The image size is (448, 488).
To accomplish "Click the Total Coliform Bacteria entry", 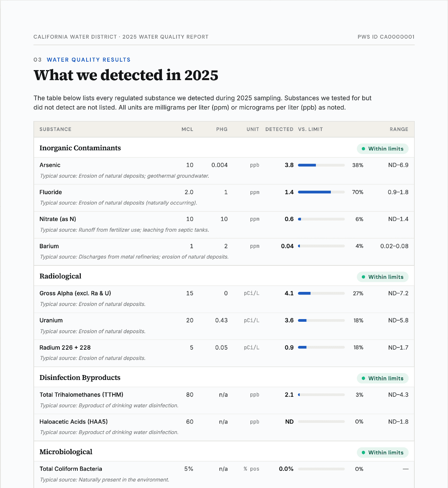I will coord(71,468).
